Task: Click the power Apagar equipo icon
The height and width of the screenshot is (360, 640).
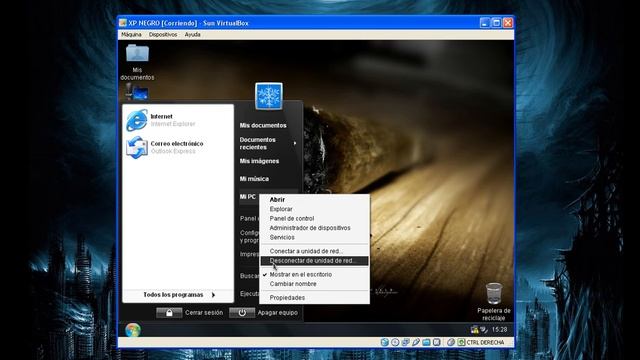Action: [242, 313]
